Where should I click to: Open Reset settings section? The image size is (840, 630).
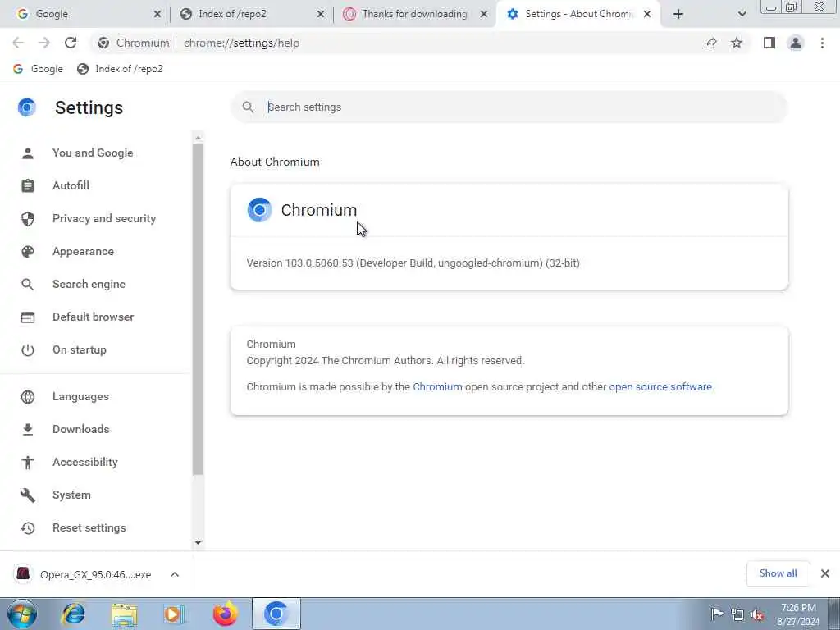(x=89, y=527)
